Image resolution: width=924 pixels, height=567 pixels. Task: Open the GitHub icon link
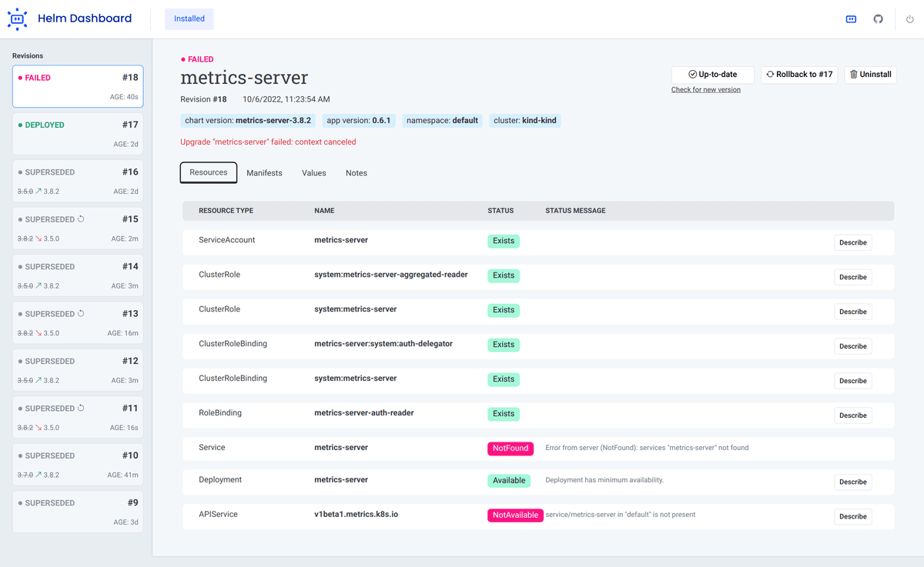pyautogui.click(x=878, y=18)
